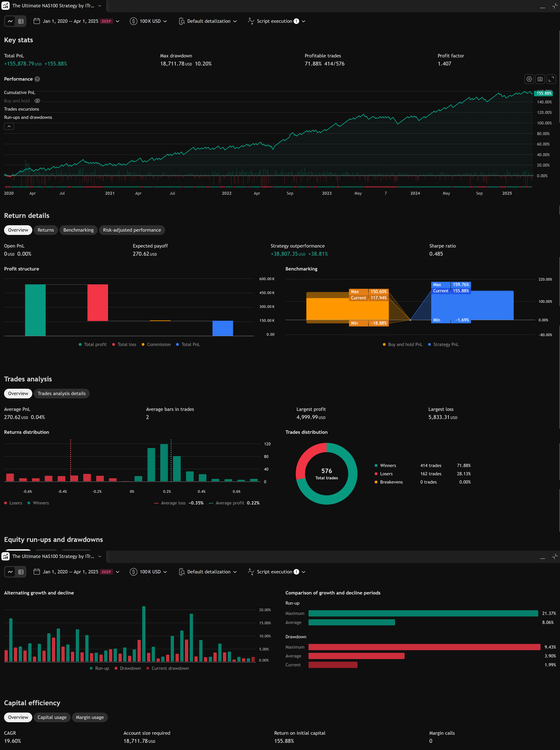Screen dimensions: 560x750
Task: Open the Performance help question mark
Action: click(x=37, y=79)
